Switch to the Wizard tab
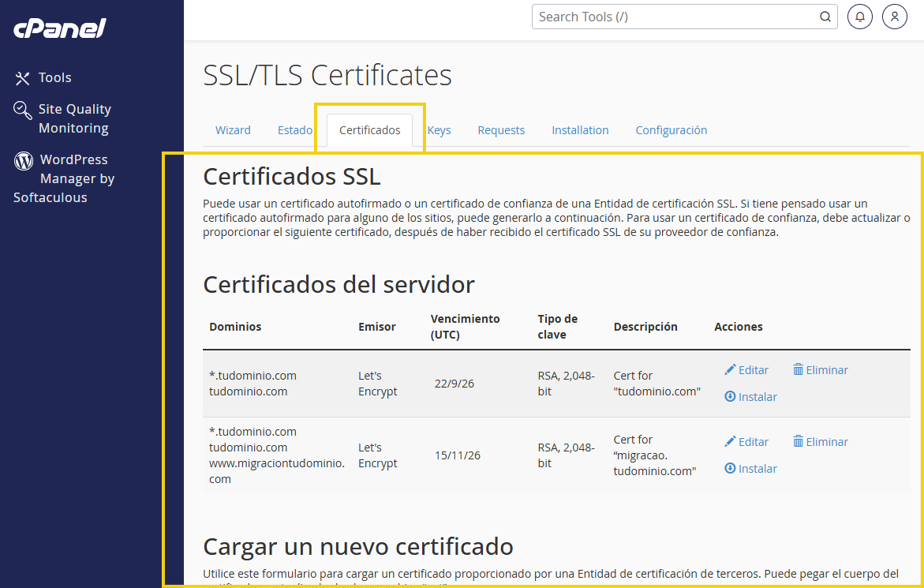Screen dimensions: 924x588 coord(233,130)
